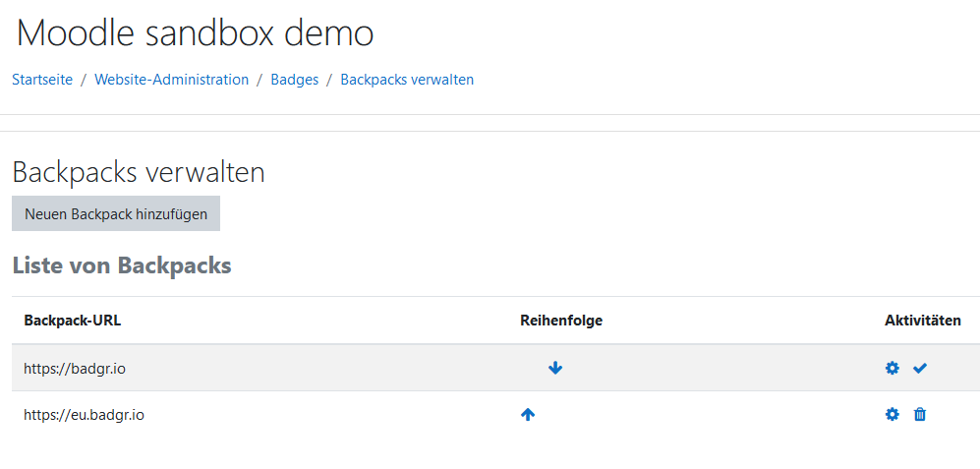Delete eu.badgr.io backpack with trash icon
Image resolution: width=980 pixels, height=469 pixels.
point(920,414)
